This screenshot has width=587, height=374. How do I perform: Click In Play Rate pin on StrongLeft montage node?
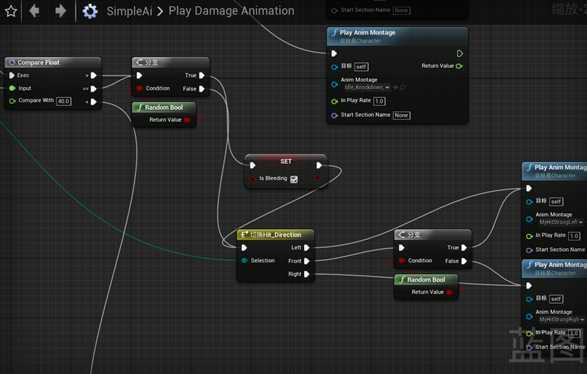click(x=529, y=236)
